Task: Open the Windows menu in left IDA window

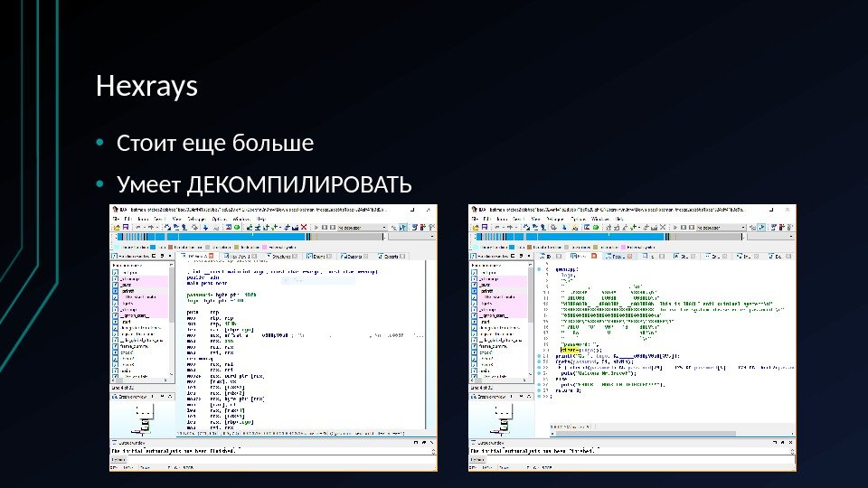Action: pos(241,219)
